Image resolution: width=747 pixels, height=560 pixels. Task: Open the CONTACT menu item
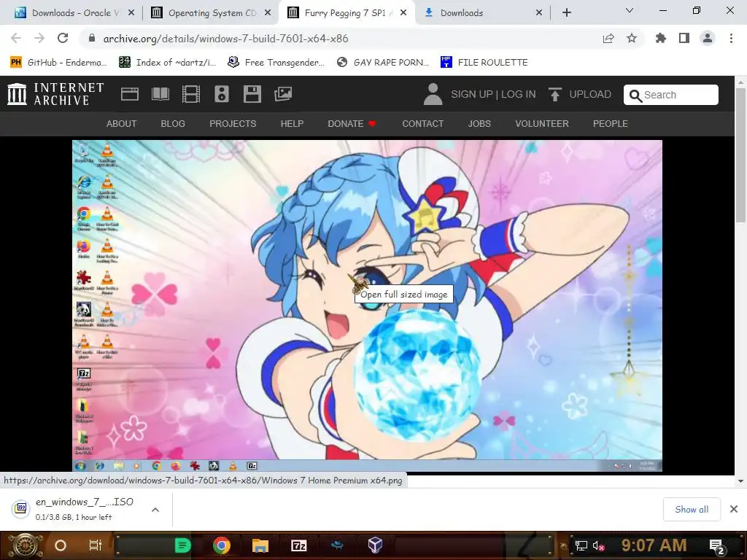423,124
